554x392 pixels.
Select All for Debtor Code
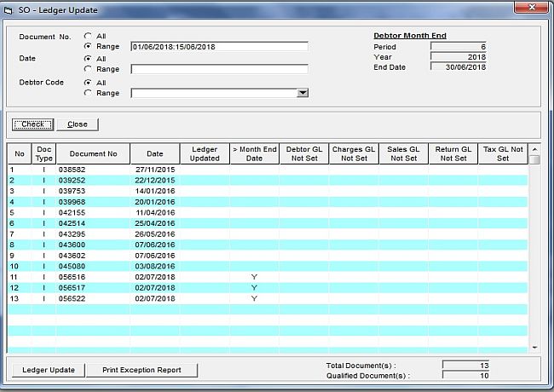[x=88, y=83]
